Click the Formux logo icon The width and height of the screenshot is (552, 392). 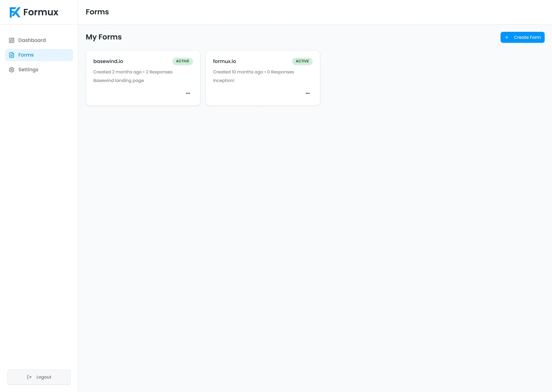(15, 12)
